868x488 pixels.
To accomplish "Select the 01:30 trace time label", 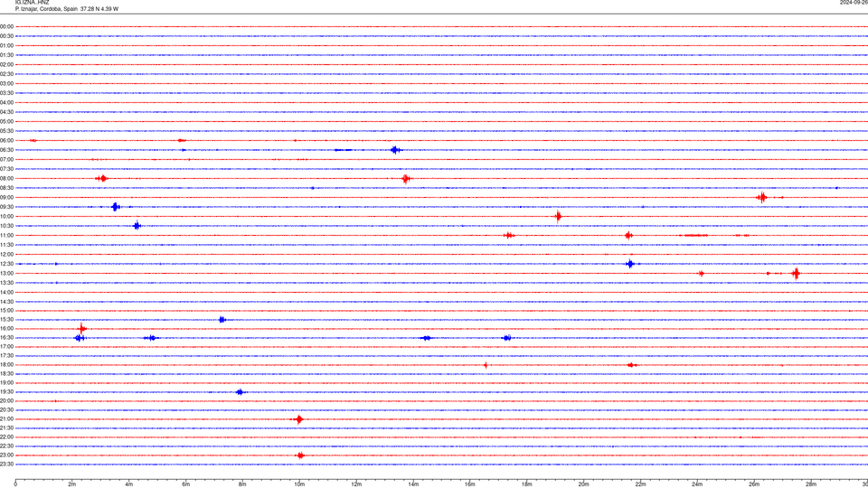I will click(6, 55).
